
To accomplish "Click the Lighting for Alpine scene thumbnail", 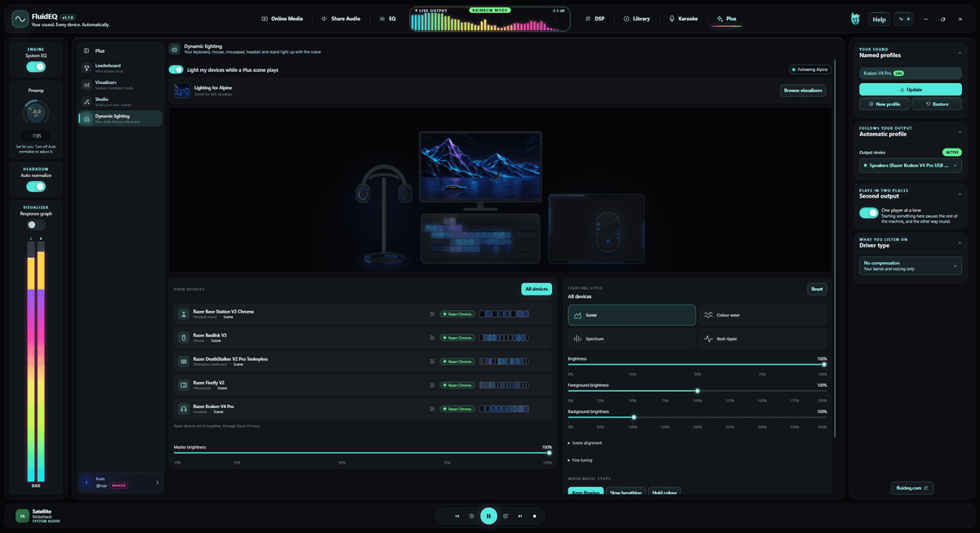I will (182, 90).
